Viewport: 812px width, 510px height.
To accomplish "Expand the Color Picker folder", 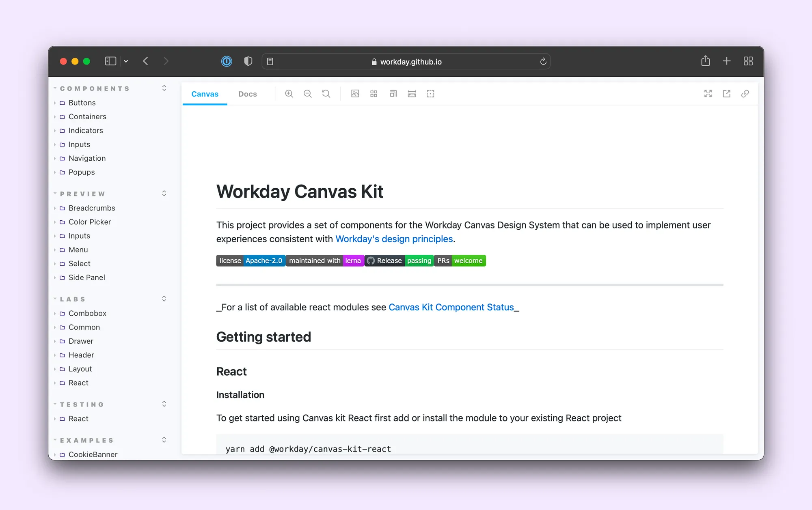I will (89, 222).
